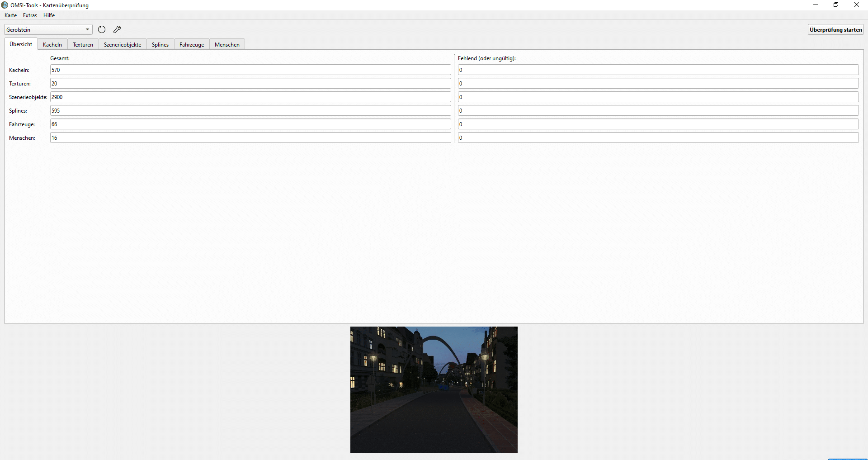Click the Szenerieobjekte total field showing 2900
The height and width of the screenshot is (460, 868).
250,97
